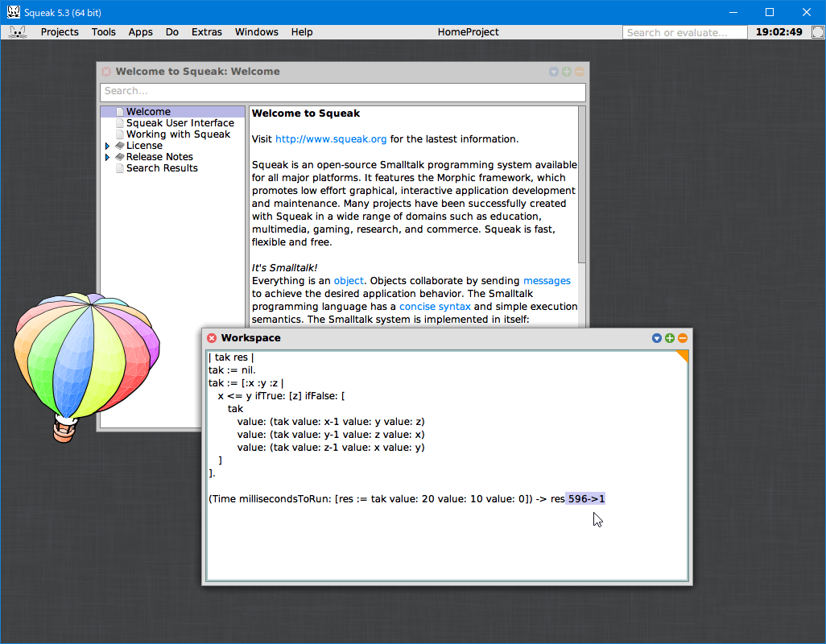Select the Release Notes tree item
The width and height of the screenshot is (826, 644).
[x=159, y=157]
